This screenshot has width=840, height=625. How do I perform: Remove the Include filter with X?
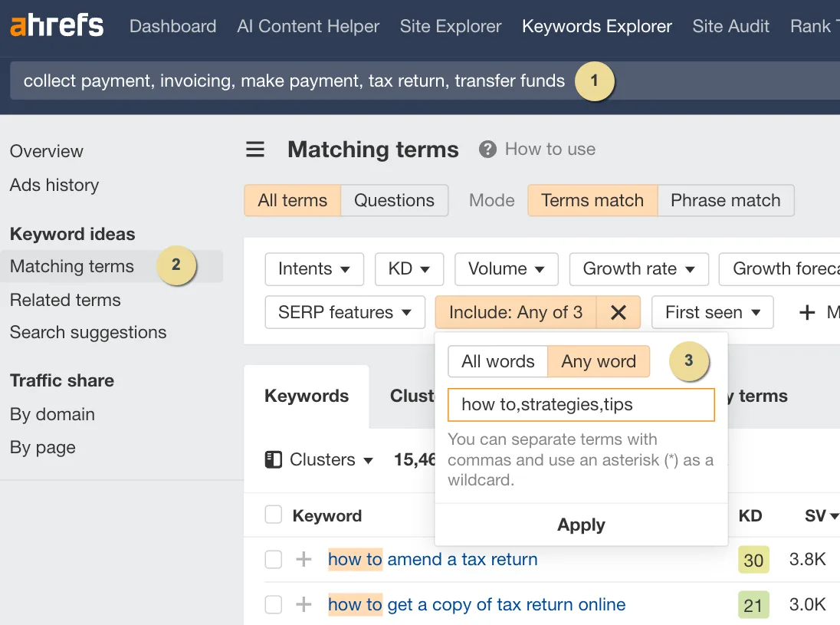click(619, 312)
